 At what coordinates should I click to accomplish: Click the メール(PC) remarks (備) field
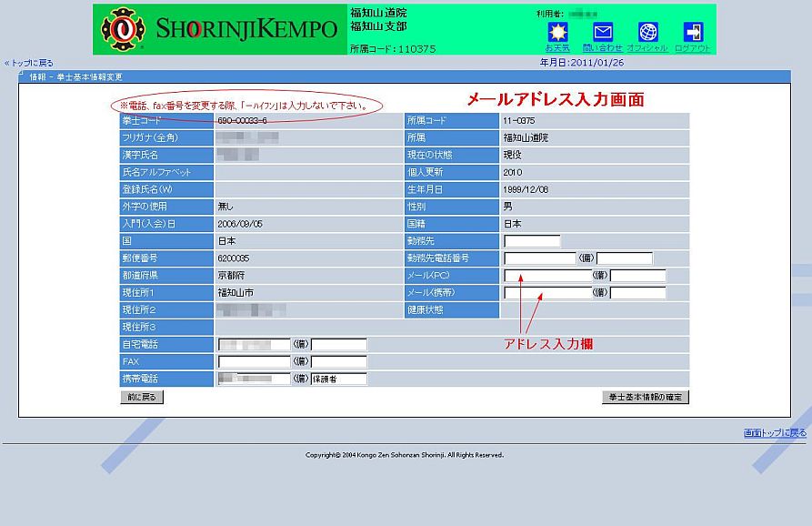coord(638,276)
